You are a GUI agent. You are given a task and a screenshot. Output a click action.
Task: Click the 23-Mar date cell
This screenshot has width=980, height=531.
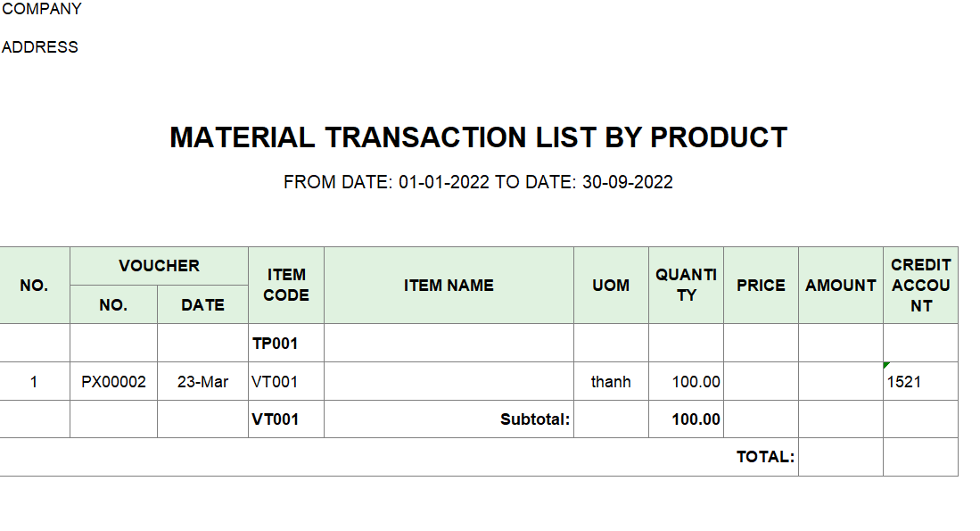click(202, 382)
